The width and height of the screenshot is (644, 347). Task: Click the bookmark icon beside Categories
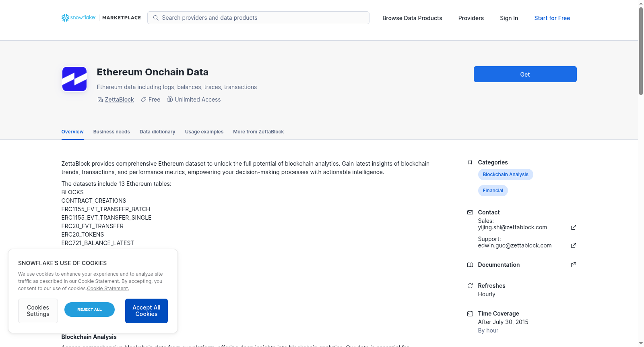(x=470, y=162)
